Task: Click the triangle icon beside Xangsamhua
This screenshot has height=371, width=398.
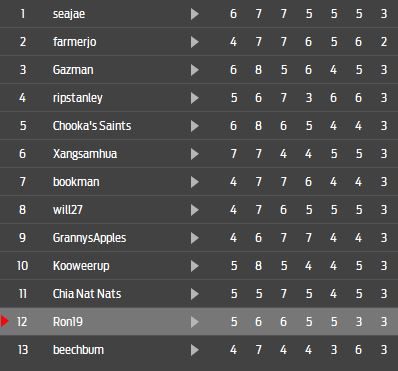Action: [x=195, y=154]
